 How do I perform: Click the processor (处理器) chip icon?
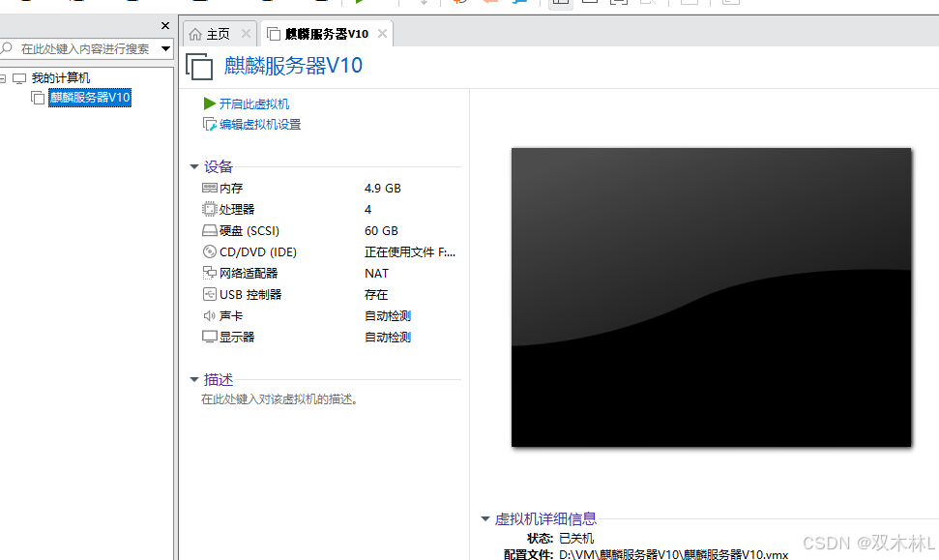[x=210, y=209]
